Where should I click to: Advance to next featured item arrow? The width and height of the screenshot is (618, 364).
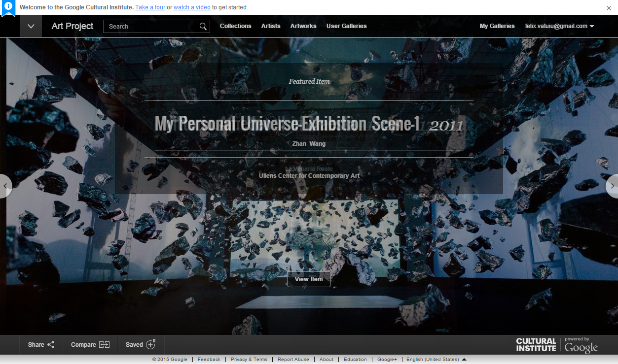tap(612, 186)
